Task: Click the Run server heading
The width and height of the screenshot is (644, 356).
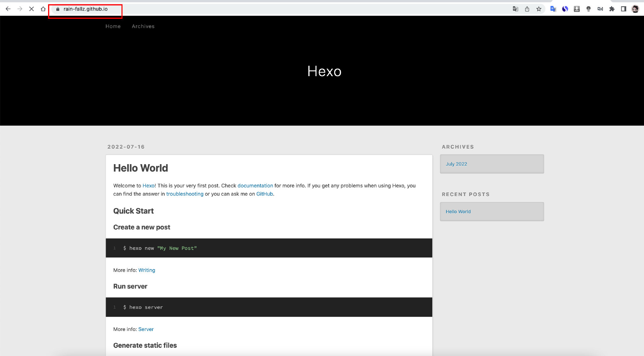Action: coord(130,286)
